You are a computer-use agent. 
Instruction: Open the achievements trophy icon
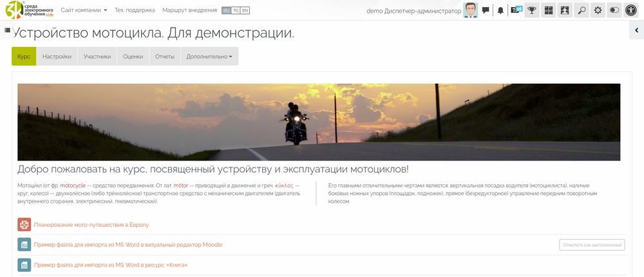(533, 10)
